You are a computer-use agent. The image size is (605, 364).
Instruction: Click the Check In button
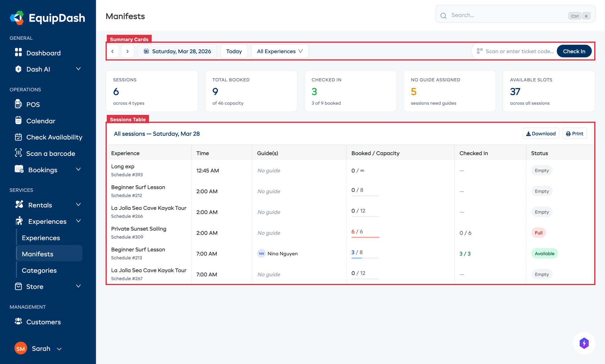click(x=574, y=51)
